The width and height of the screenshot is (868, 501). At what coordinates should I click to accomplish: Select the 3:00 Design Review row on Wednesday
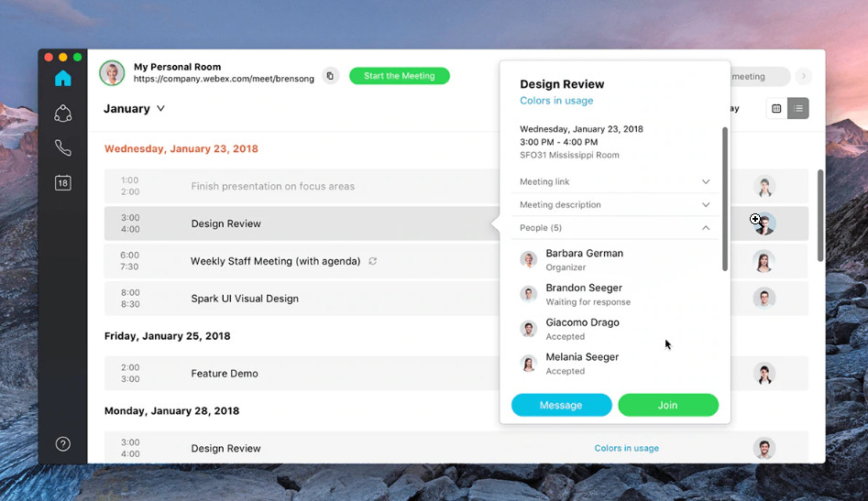point(302,223)
